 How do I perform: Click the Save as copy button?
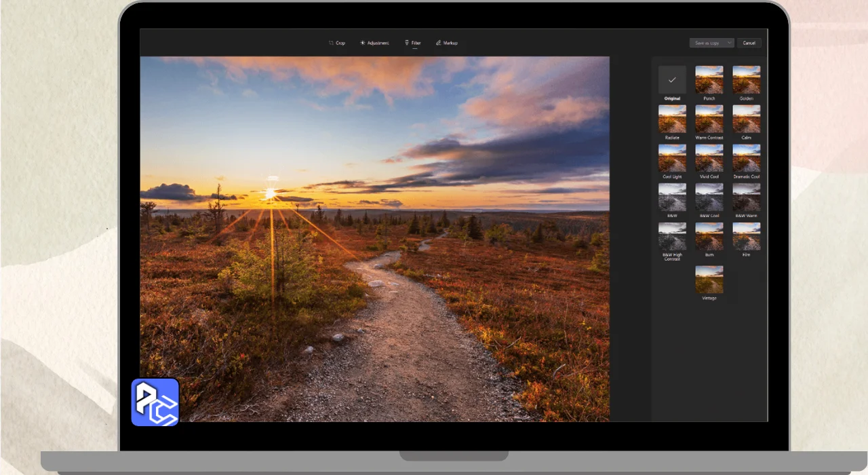tap(706, 43)
